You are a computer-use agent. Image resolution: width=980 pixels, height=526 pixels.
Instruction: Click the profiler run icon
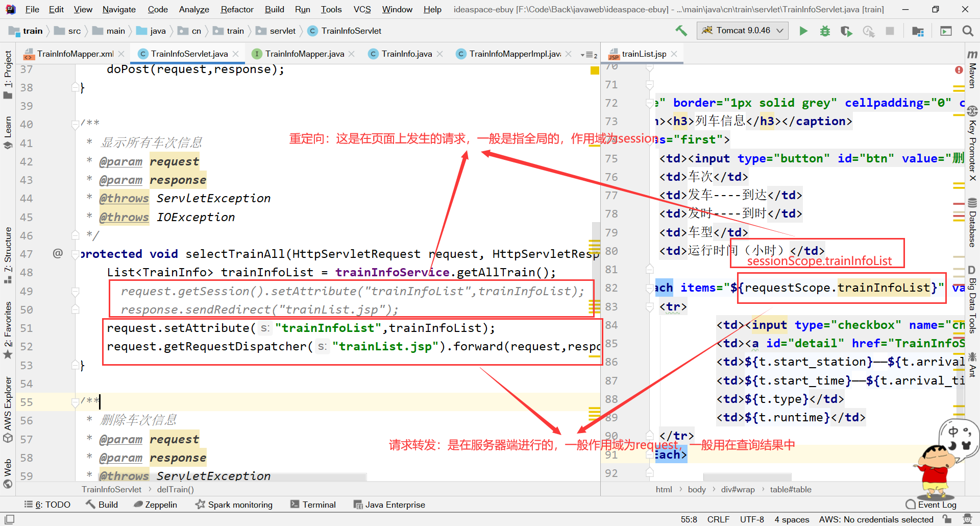(868, 31)
